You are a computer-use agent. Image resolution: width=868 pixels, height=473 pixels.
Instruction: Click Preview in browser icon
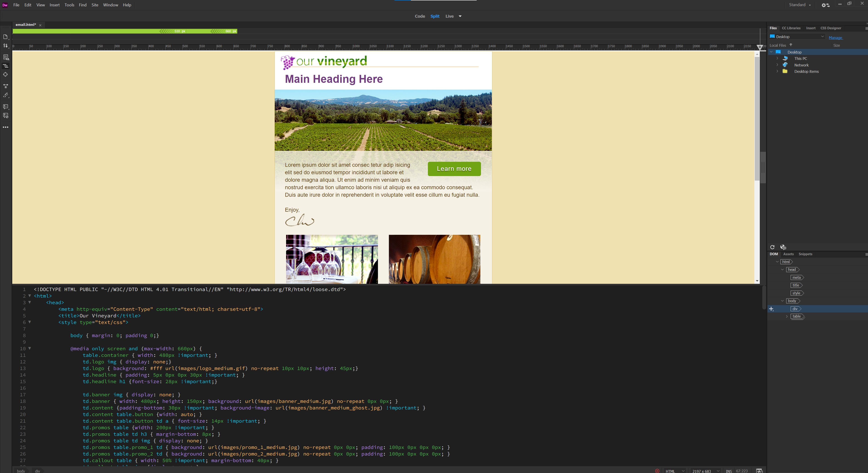(x=760, y=471)
